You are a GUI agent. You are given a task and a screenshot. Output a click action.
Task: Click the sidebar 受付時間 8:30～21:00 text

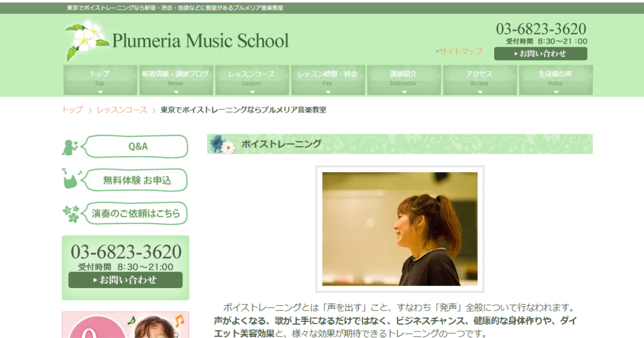pyautogui.click(x=126, y=267)
